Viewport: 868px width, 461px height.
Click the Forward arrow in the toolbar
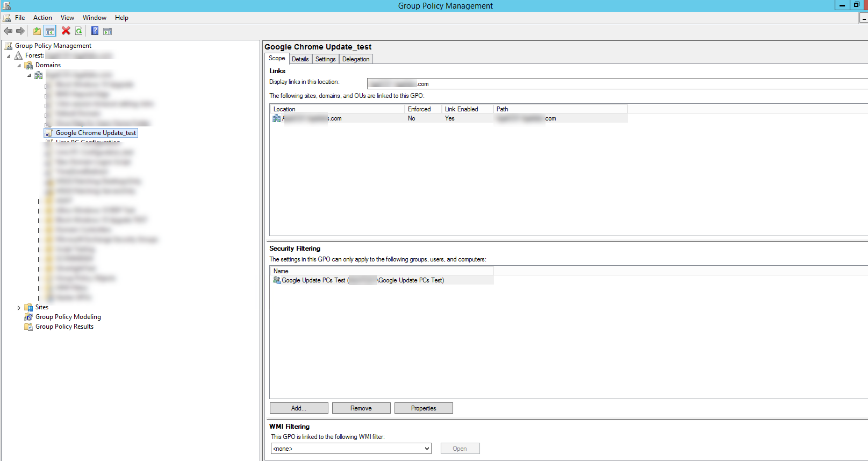coord(20,31)
